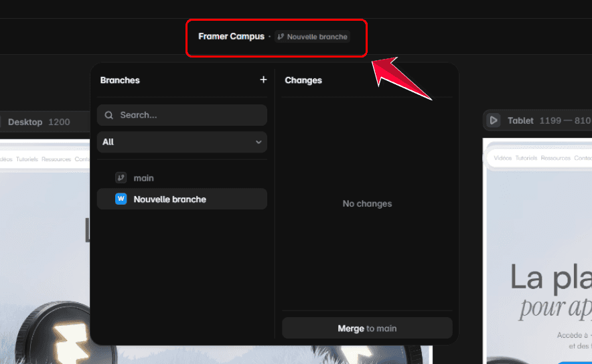Click Ressources link in Desktop preview

(56, 159)
